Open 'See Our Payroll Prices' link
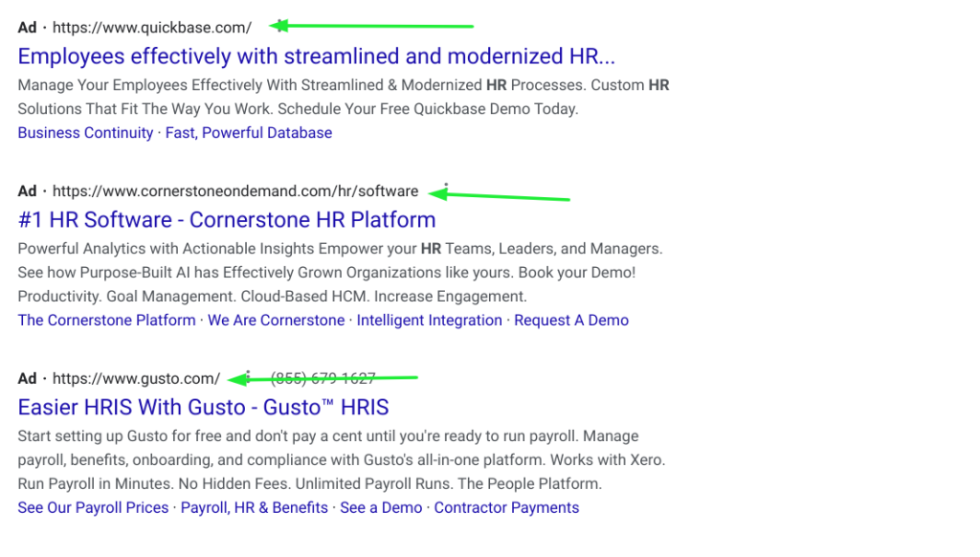This screenshot has width=980, height=557. (x=93, y=508)
